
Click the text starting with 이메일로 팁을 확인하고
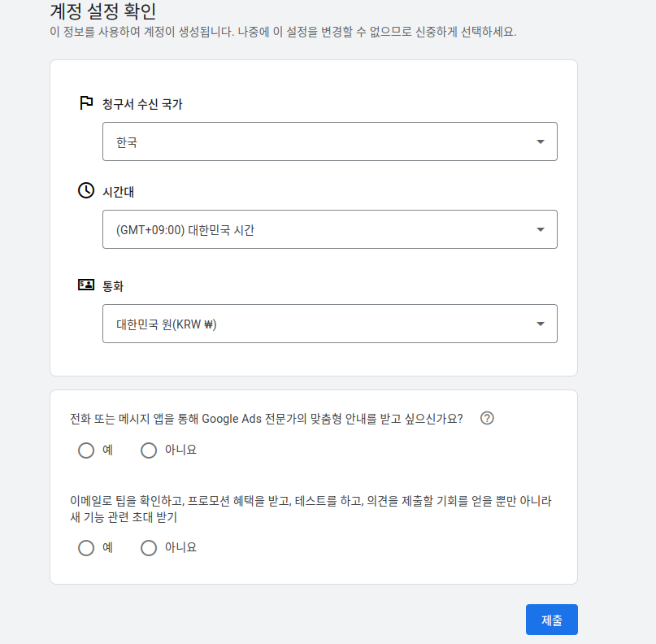[311, 509]
